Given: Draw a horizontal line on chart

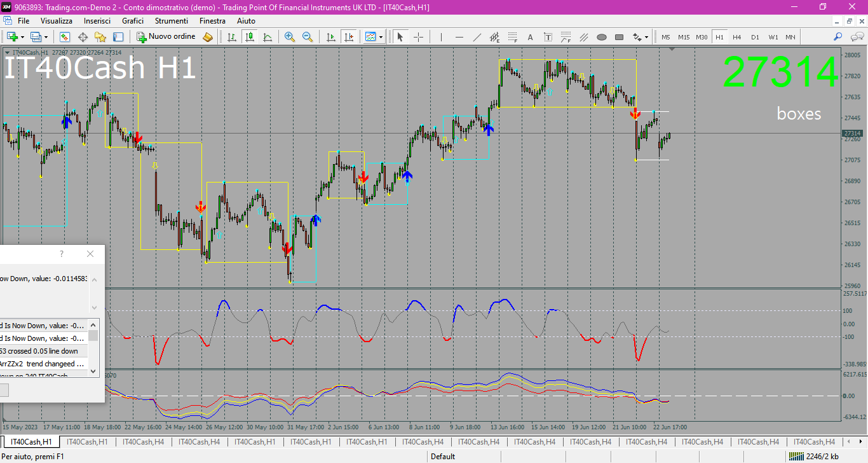Looking at the screenshot, I should tap(459, 37).
